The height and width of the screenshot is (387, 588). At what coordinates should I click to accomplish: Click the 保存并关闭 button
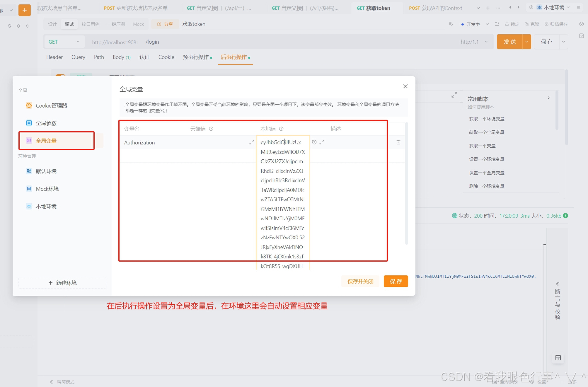tap(360, 281)
